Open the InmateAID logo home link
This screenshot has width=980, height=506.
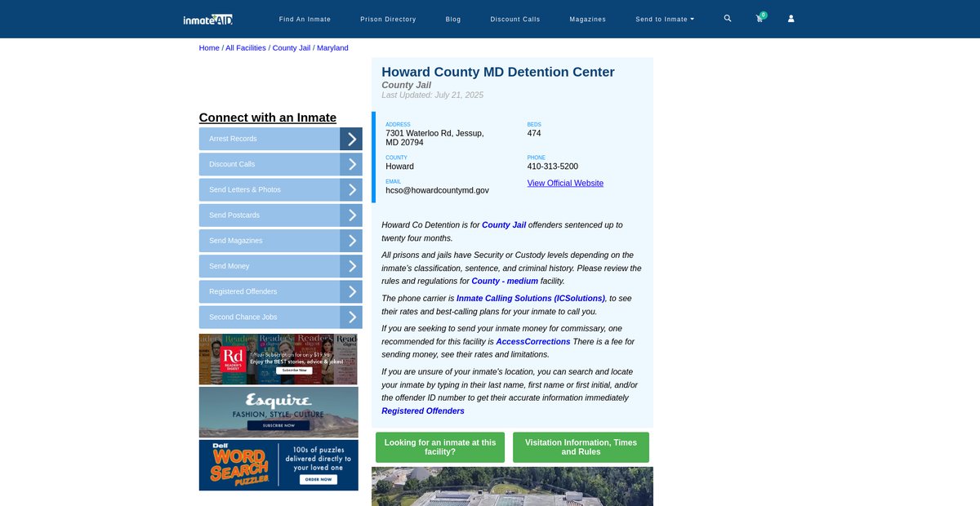click(x=208, y=19)
